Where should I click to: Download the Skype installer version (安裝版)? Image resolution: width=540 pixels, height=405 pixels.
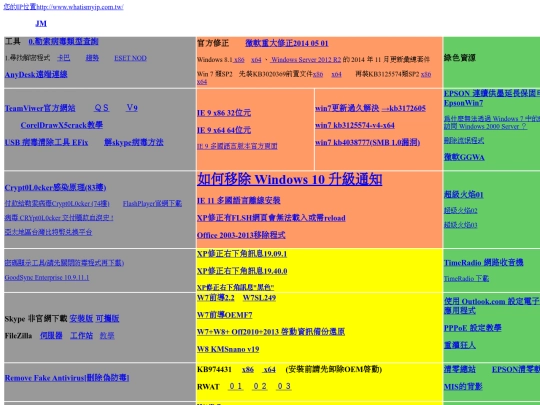point(81,319)
